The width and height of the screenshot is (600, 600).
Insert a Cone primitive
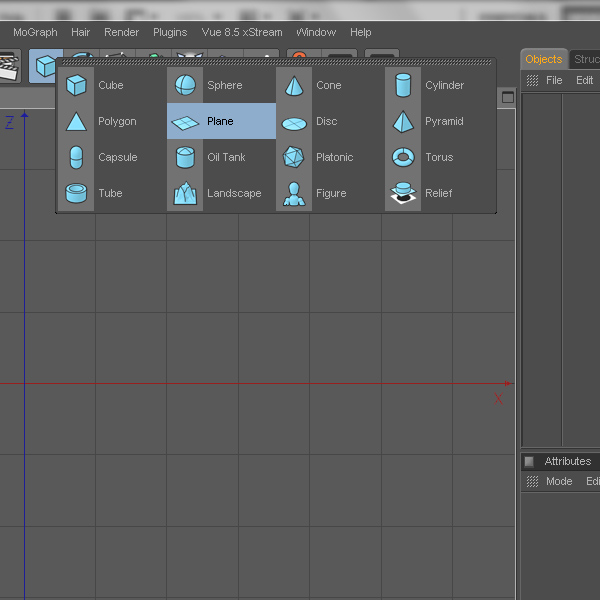330,85
